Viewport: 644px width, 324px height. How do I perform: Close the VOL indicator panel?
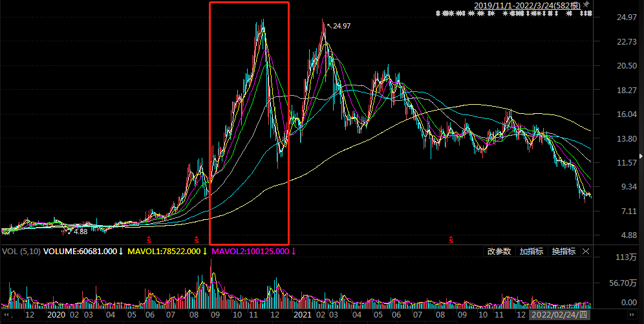(586, 252)
